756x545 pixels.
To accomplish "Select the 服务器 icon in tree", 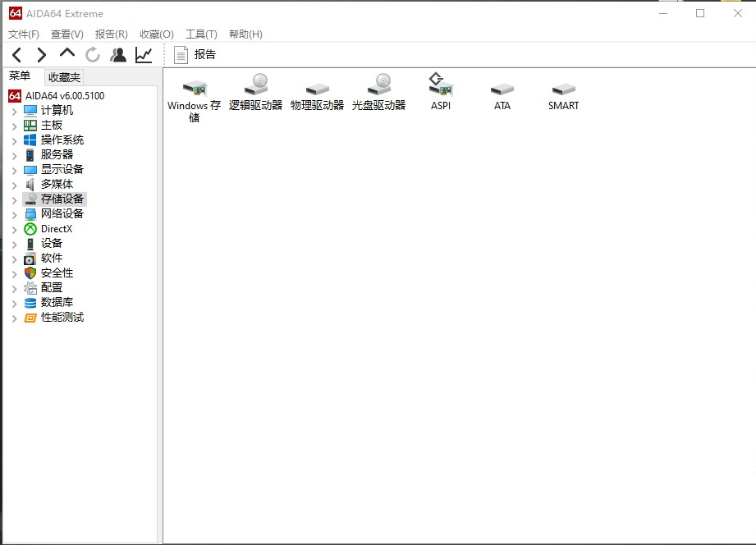I will 30,155.
